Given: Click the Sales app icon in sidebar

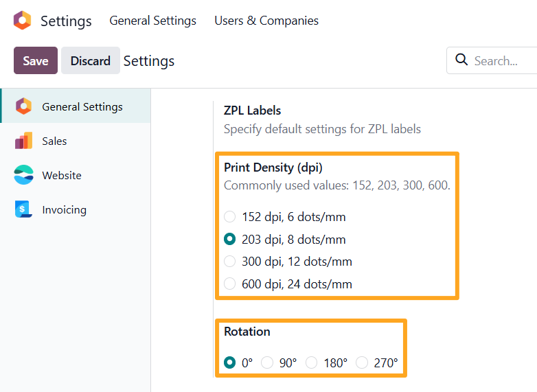Looking at the screenshot, I should click(x=23, y=141).
